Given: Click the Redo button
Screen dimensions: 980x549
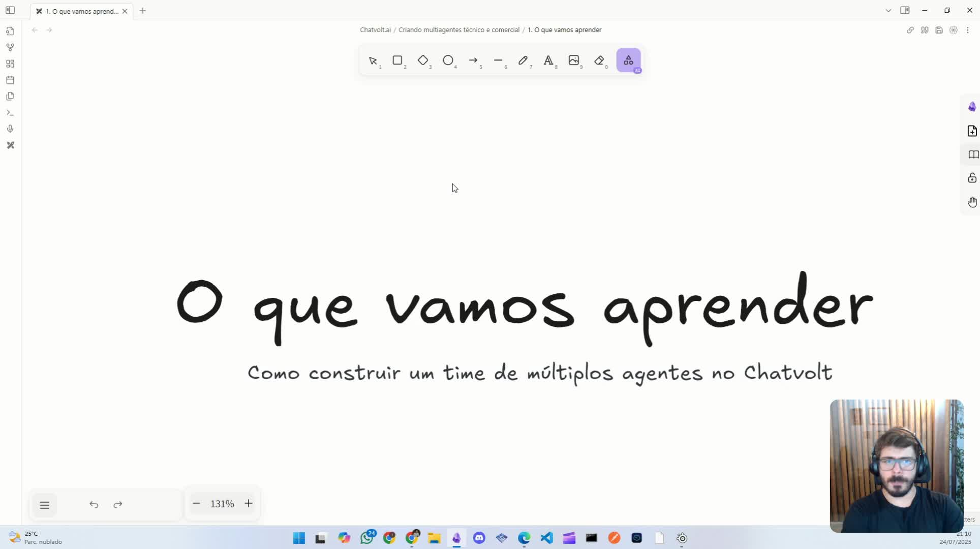Looking at the screenshot, I should [x=117, y=504].
